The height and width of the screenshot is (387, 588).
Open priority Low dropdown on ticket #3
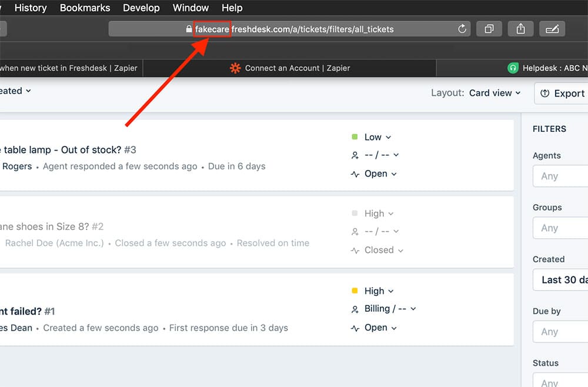377,137
